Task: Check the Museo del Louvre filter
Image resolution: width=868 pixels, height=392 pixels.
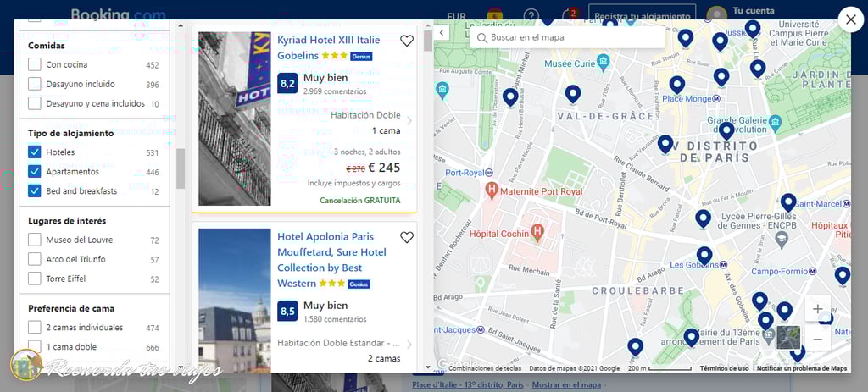Action: pos(34,240)
